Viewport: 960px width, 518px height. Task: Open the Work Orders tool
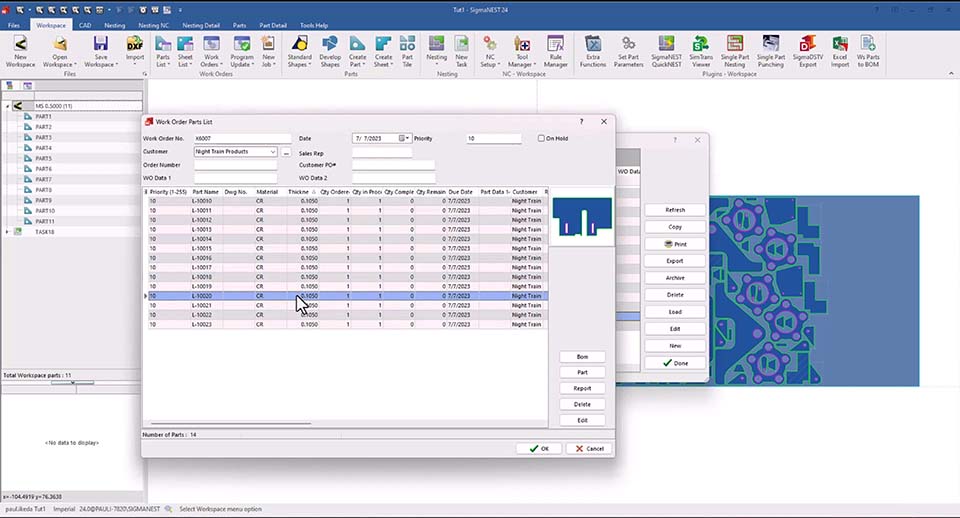click(x=211, y=51)
